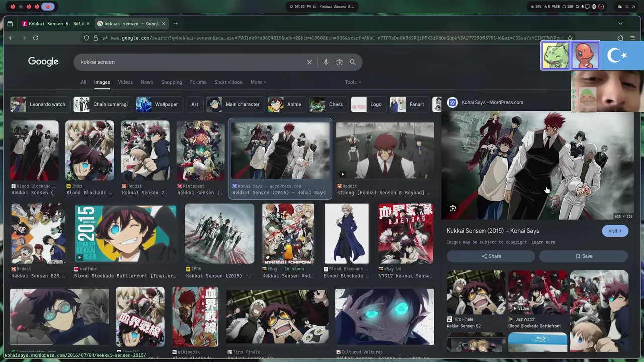This screenshot has height=362, width=644.
Task: Select the Videos search tab
Action: [125, 82]
